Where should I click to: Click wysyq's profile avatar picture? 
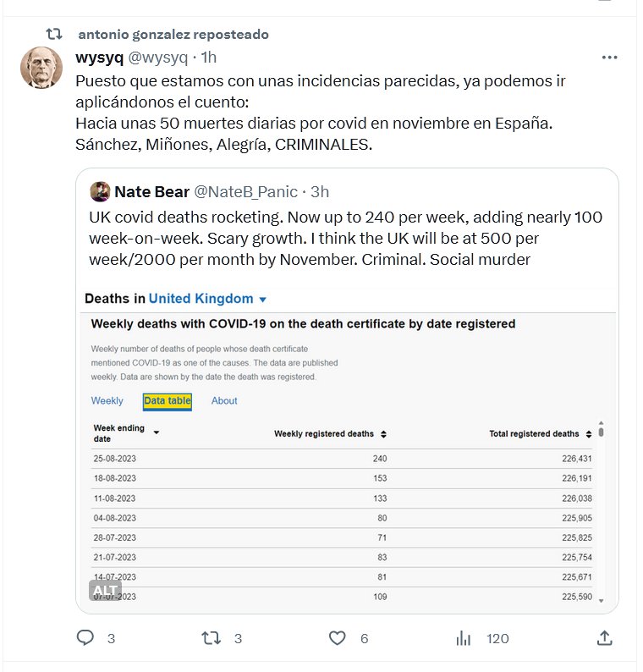point(41,68)
